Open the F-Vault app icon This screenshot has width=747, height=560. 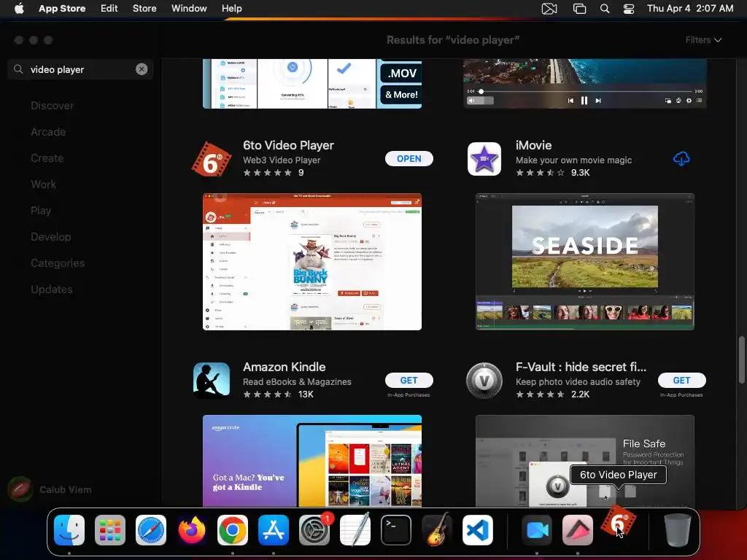484,381
